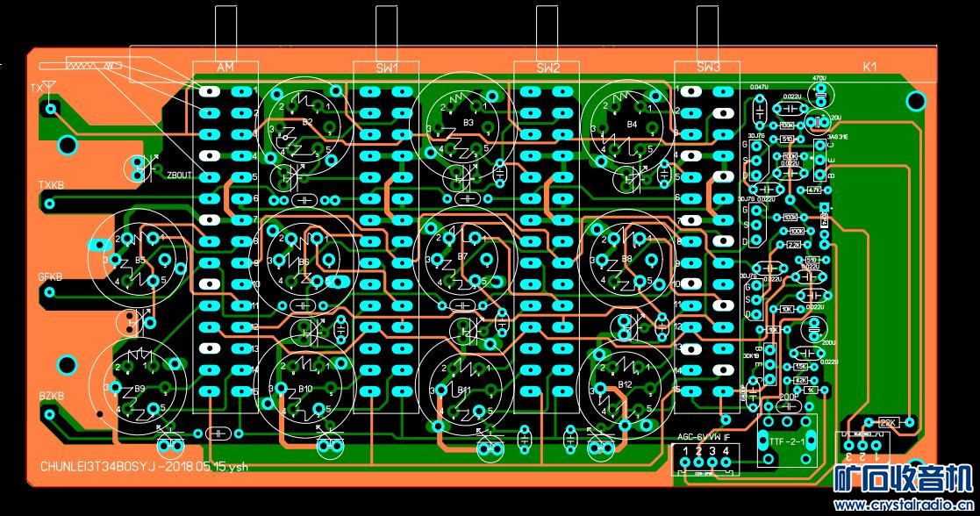Select coil B9 designator
This screenshot has width=980, height=516.
tap(139, 389)
